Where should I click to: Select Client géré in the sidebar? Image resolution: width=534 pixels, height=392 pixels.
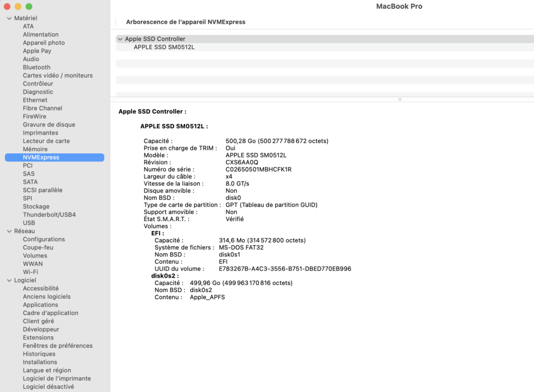coord(39,321)
